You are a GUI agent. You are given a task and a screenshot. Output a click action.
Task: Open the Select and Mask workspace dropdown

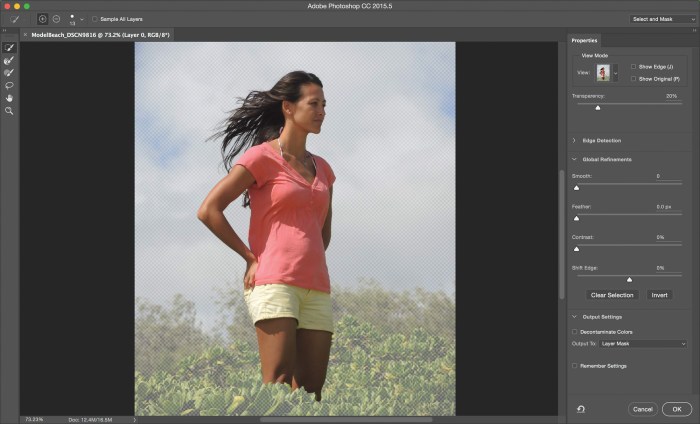click(663, 19)
